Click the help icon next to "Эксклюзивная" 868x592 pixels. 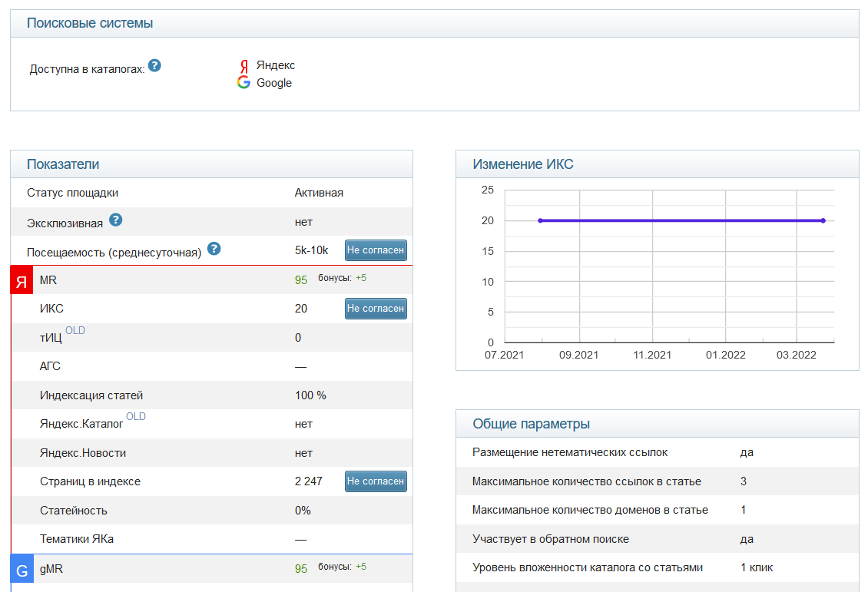(115, 220)
